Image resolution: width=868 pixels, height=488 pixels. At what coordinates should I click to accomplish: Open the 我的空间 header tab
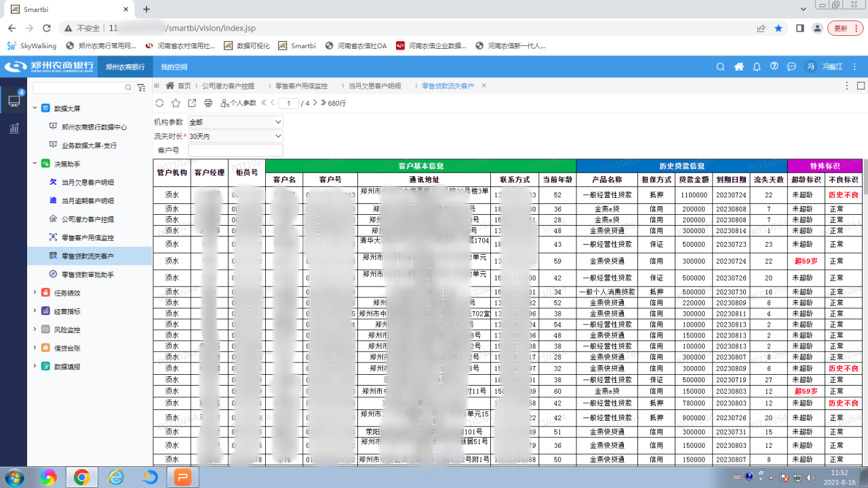pyautogui.click(x=174, y=67)
